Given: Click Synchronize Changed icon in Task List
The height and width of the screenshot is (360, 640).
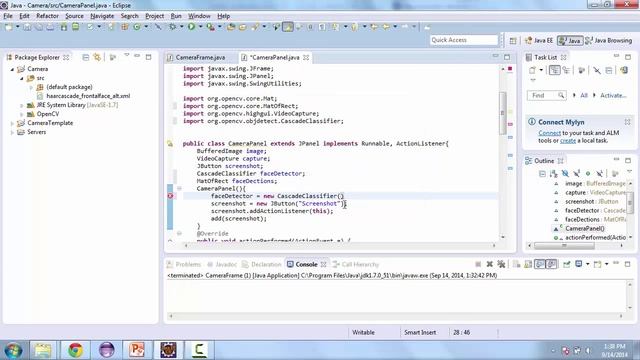Looking at the screenshot, I should [624, 70].
